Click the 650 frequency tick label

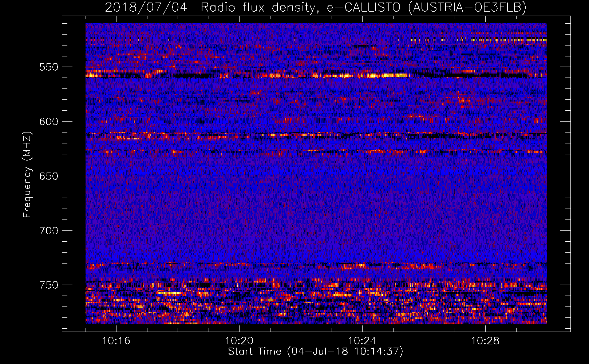pos(49,176)
